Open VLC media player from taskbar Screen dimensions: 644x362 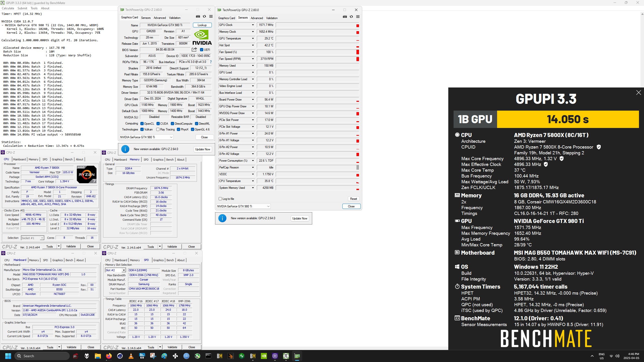click(131, 356)
